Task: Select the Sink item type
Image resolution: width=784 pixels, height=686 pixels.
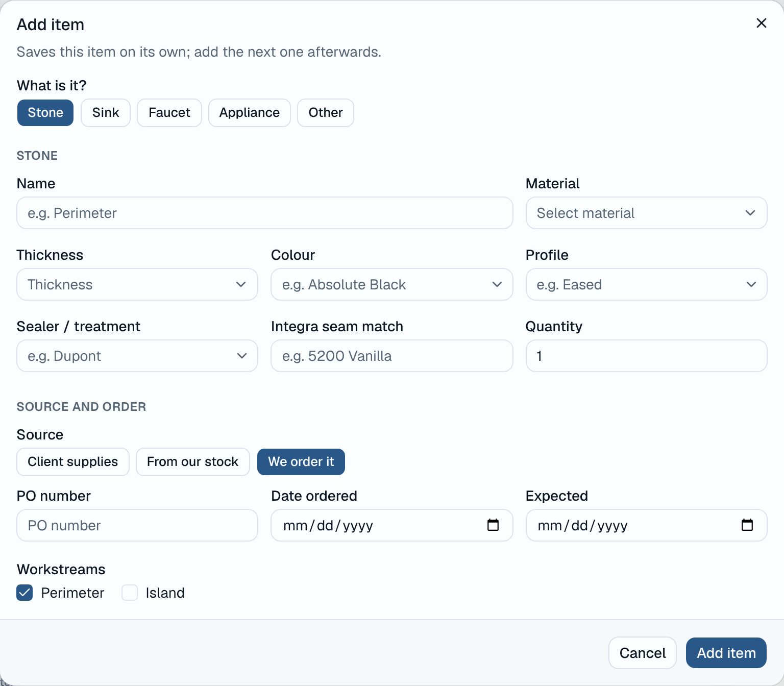Action: pyautogui.click(x=106, y=113)
